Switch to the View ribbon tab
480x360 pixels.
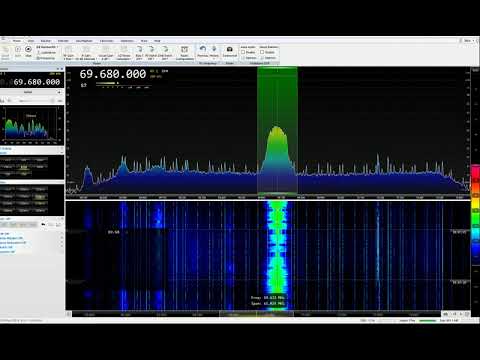click(x=31, y=41)
